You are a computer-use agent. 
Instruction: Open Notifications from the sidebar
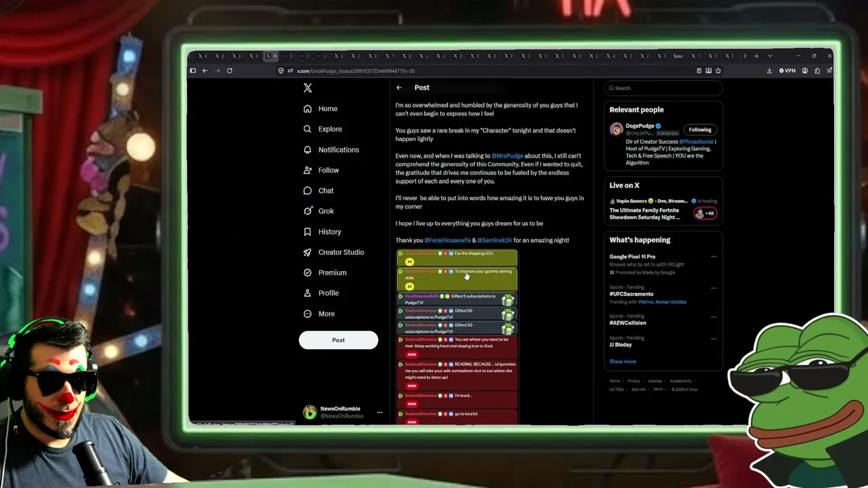338,150
